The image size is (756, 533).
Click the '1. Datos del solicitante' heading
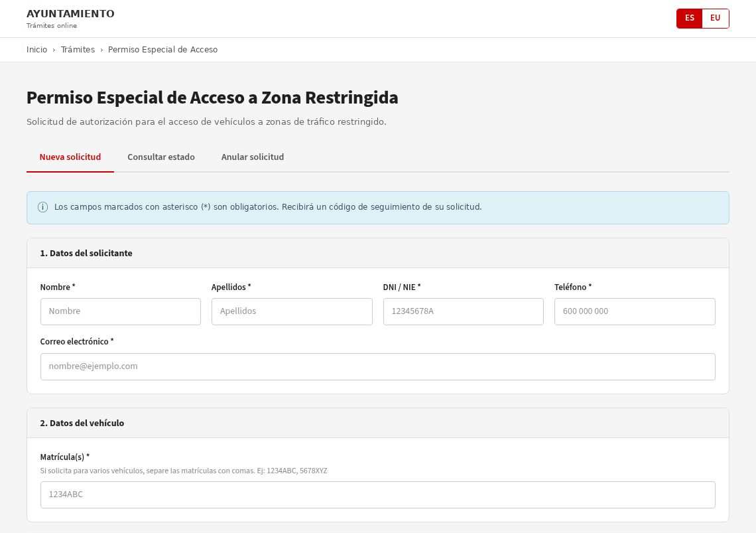click(86, 254)
